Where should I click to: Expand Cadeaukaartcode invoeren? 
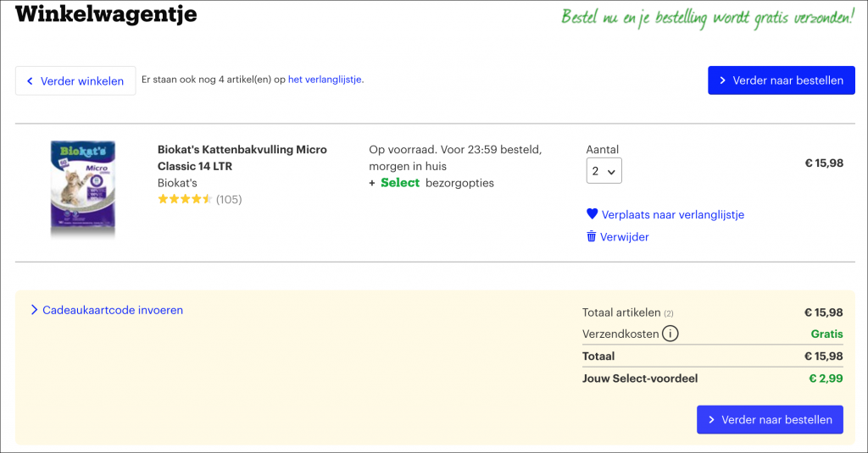pos(107,310)
